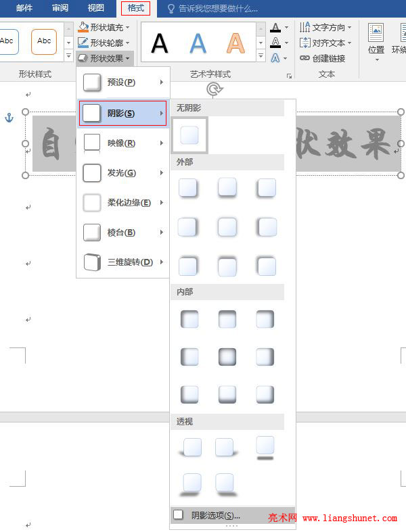
Task: Open the 映像(R) submenu
Action: 123,143
